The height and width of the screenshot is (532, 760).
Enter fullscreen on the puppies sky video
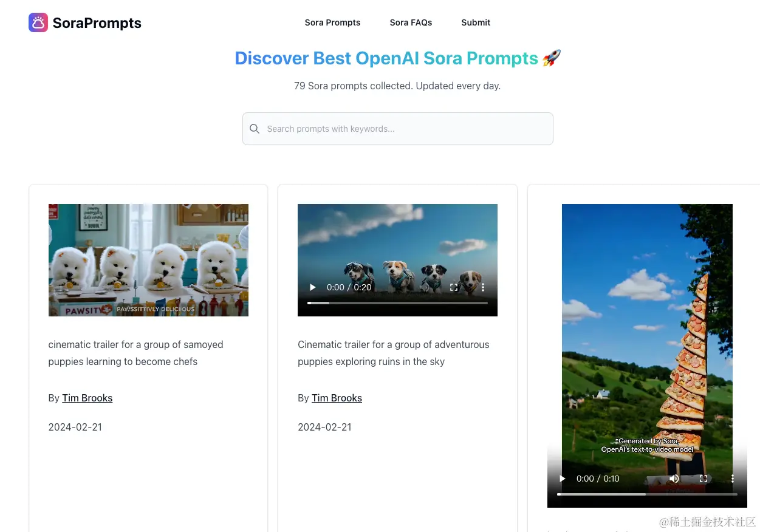(454, 287)
